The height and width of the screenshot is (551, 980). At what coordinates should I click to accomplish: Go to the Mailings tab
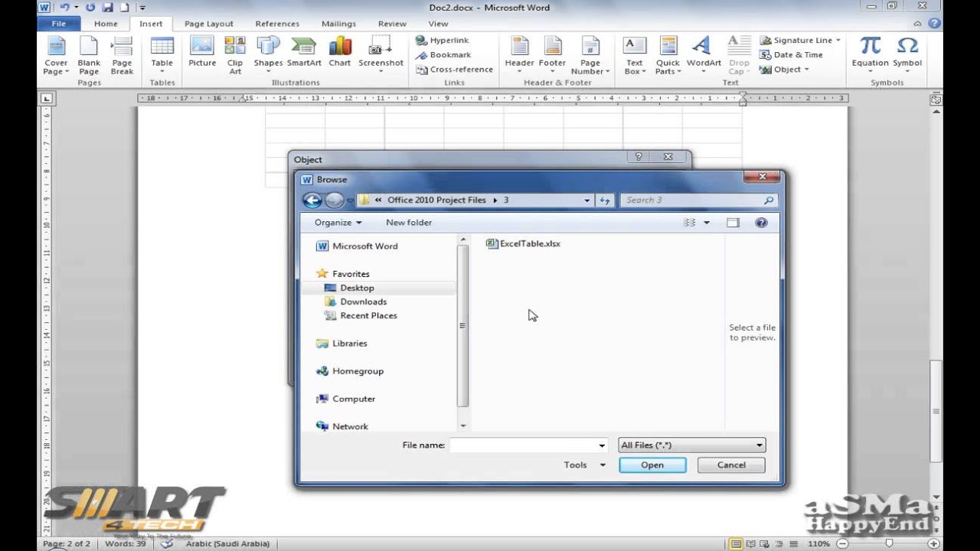pos(338,24)
